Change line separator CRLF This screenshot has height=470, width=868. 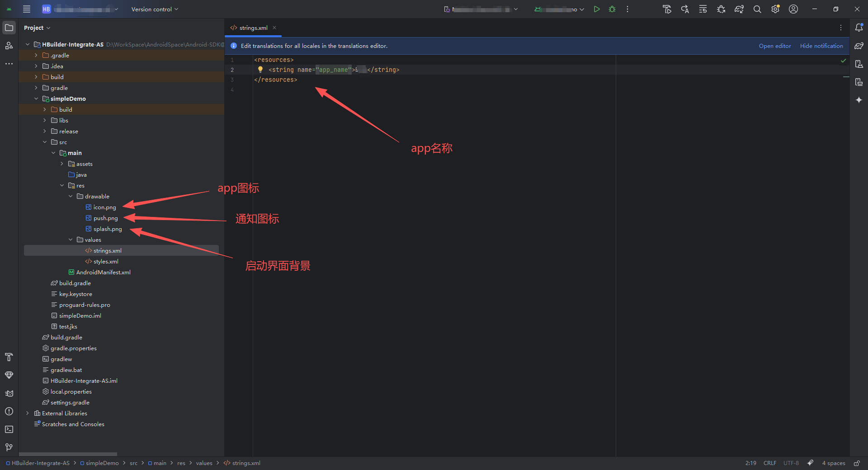pos(770,463)
